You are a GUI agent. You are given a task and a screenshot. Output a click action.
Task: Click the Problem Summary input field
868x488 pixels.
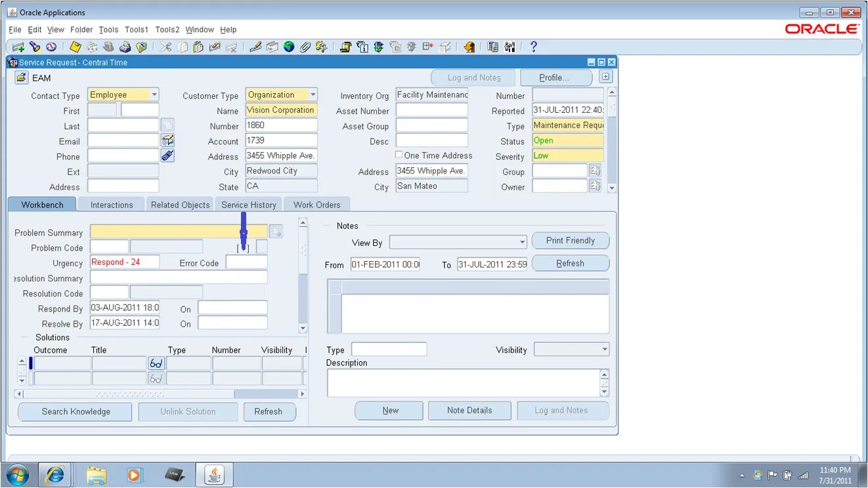(x=179, y=232)
